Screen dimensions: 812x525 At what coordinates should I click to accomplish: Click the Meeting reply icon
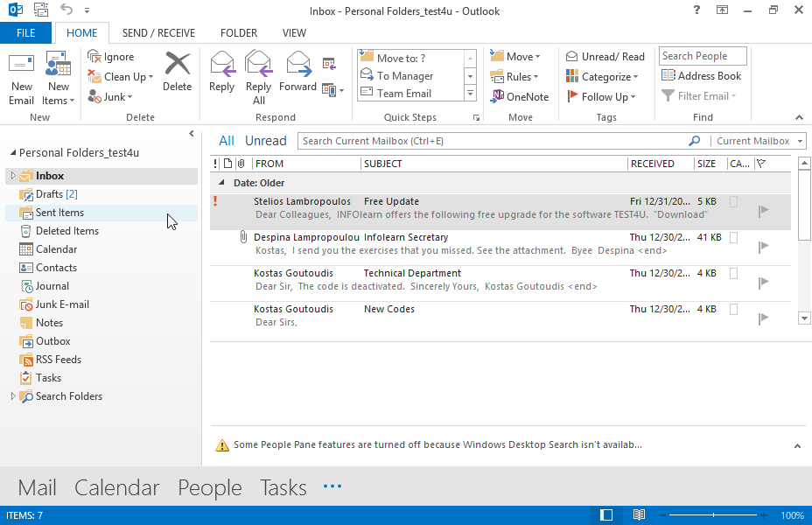coord(329,64)
